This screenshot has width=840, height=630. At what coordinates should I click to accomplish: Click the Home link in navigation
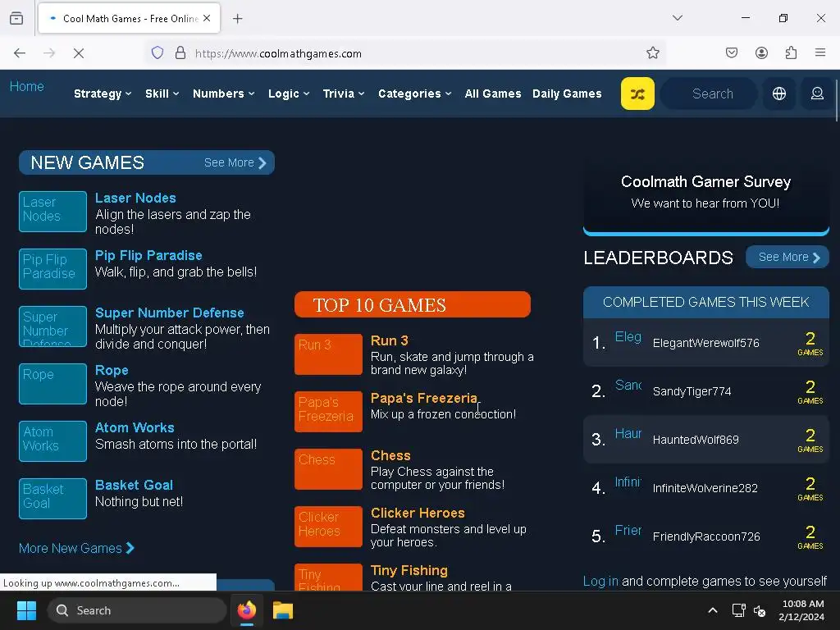click(x=27, y=86)
